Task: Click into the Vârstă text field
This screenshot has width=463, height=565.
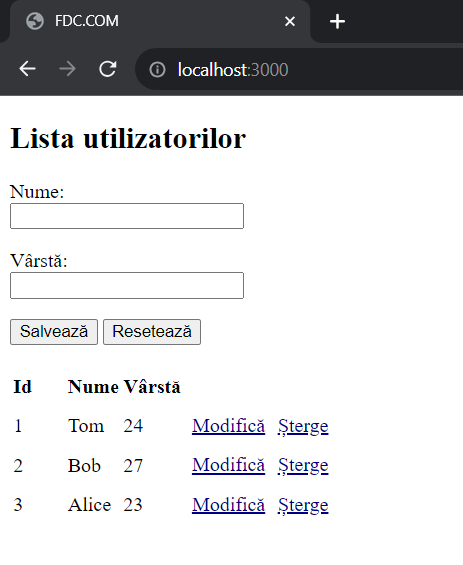Action: point(127,285)
